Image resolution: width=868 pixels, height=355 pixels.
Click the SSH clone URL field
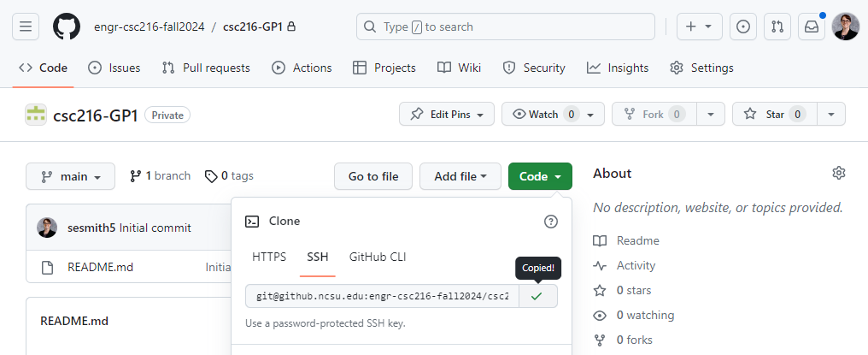383,296
